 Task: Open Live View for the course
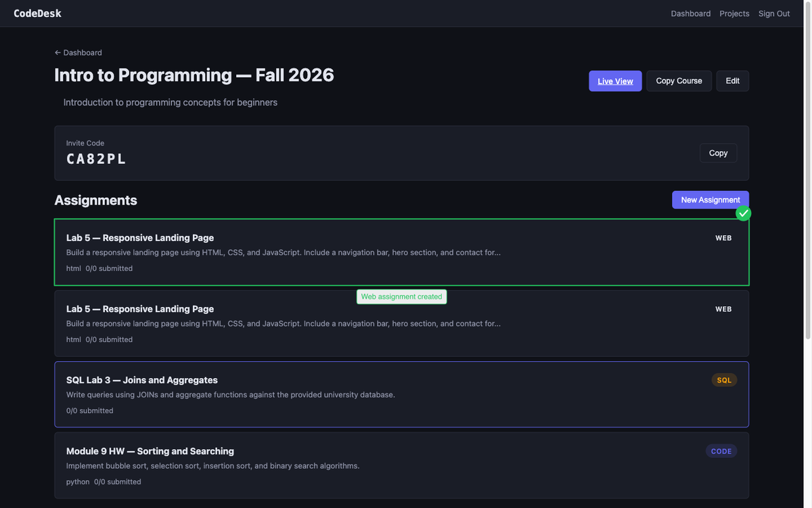click(615, 81)
